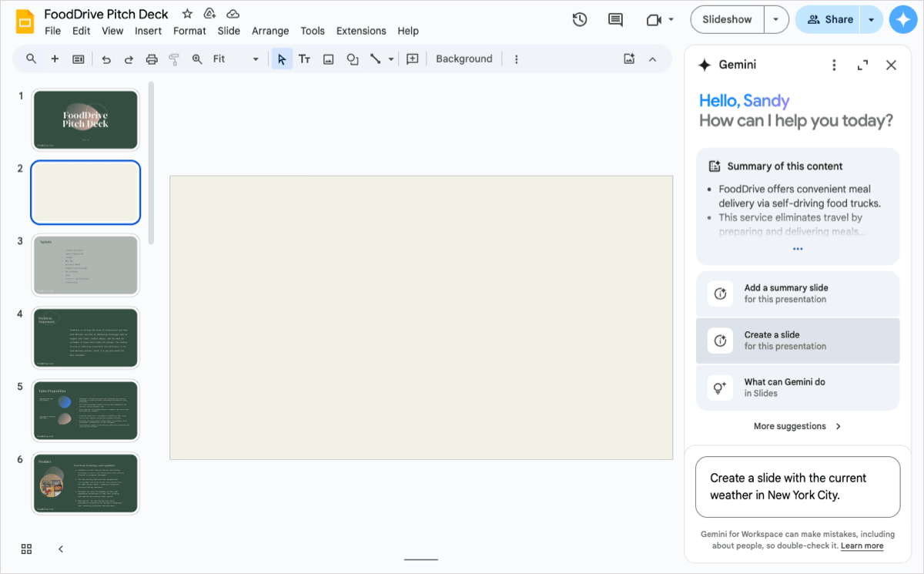Open the comments icon in header
Image resolution: width=924 pixels, height=574 pixels.
615,20
